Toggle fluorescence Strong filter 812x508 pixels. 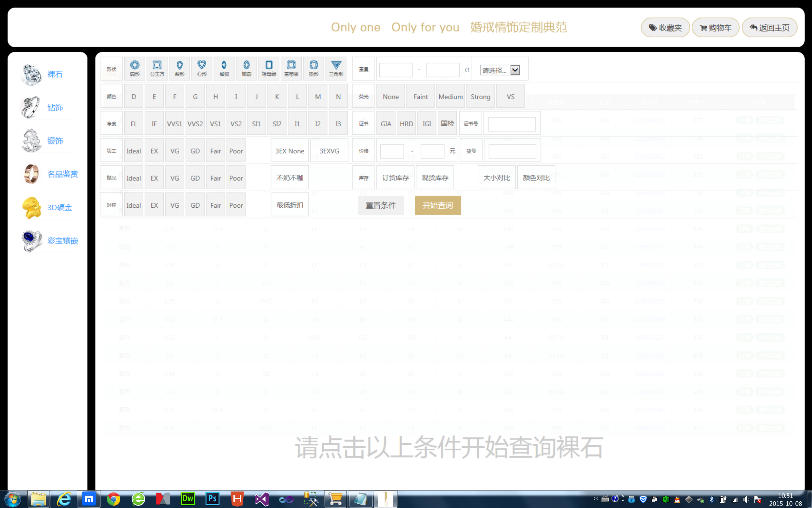tap(481, 97)
